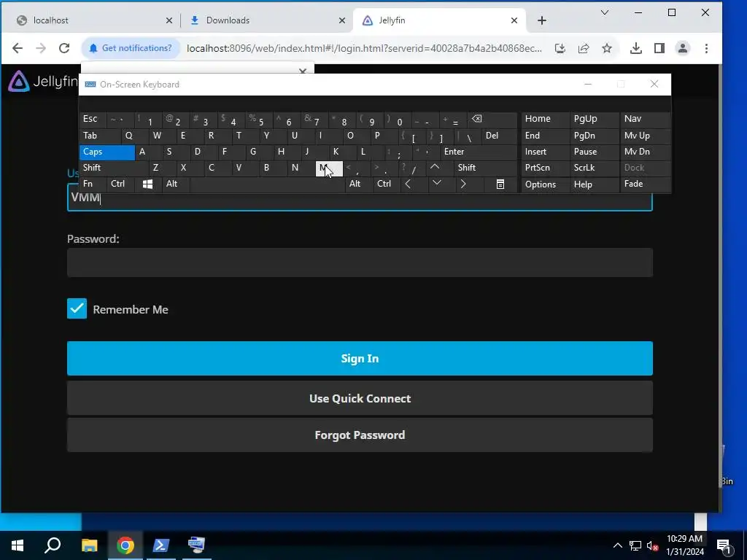
Task: Go back using the browser back arrow
Action: coord(18,48)
